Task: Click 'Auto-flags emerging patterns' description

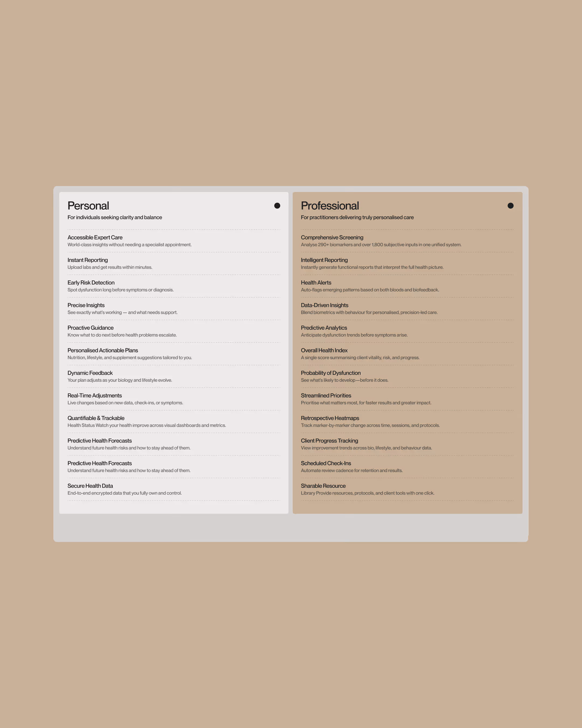Action: (370, 290)
